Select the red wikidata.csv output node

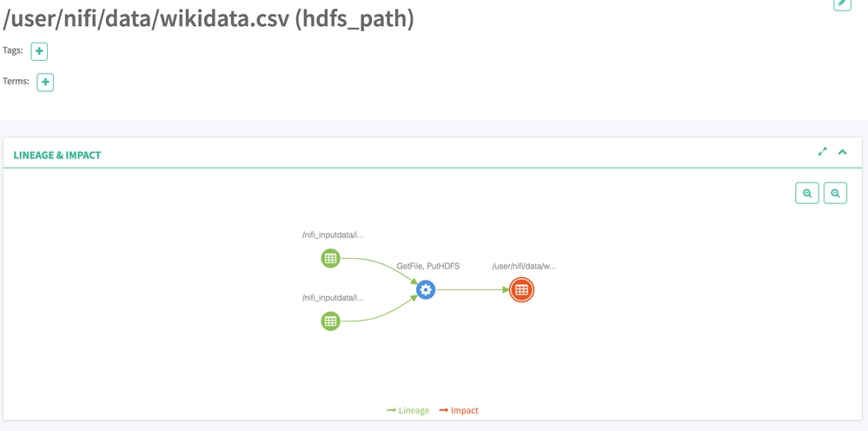click(x=521, y=289)
